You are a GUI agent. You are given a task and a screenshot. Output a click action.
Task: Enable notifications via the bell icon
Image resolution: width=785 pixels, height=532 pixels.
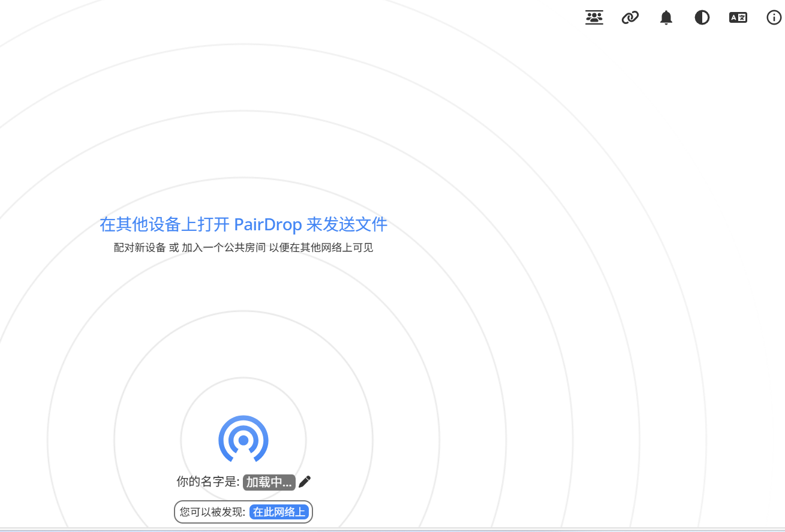coord(666,17)
